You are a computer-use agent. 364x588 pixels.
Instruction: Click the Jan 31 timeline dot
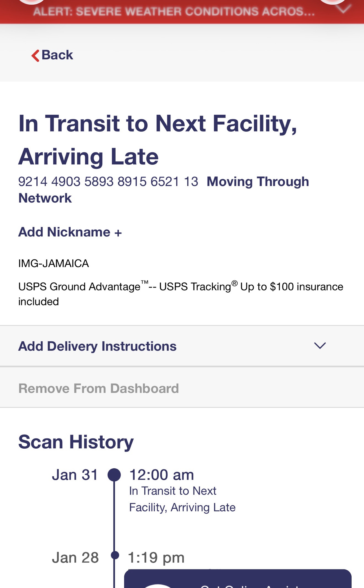114,475
